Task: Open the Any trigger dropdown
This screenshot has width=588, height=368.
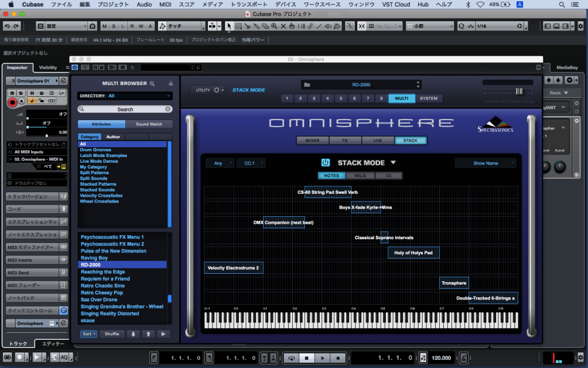Action: (x=220, y=163)
